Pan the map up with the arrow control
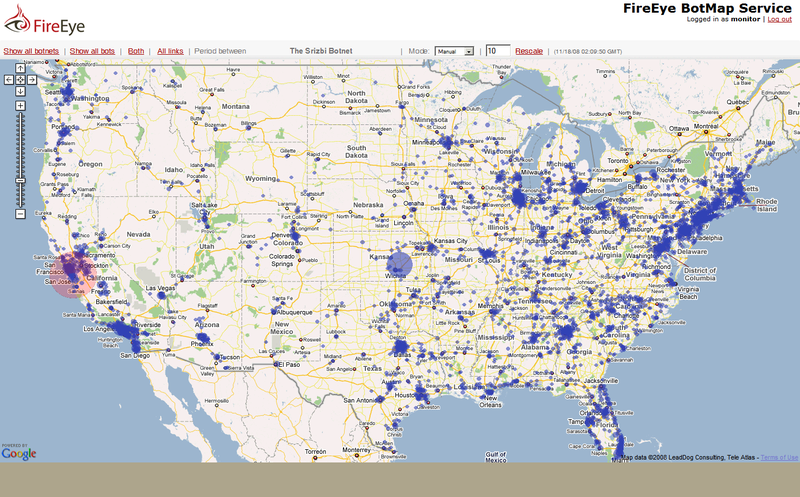 [x=20, y=68]
